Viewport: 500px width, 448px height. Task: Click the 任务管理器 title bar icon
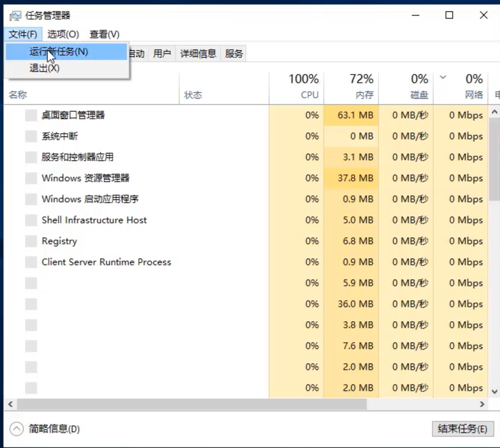click(15, 15)
